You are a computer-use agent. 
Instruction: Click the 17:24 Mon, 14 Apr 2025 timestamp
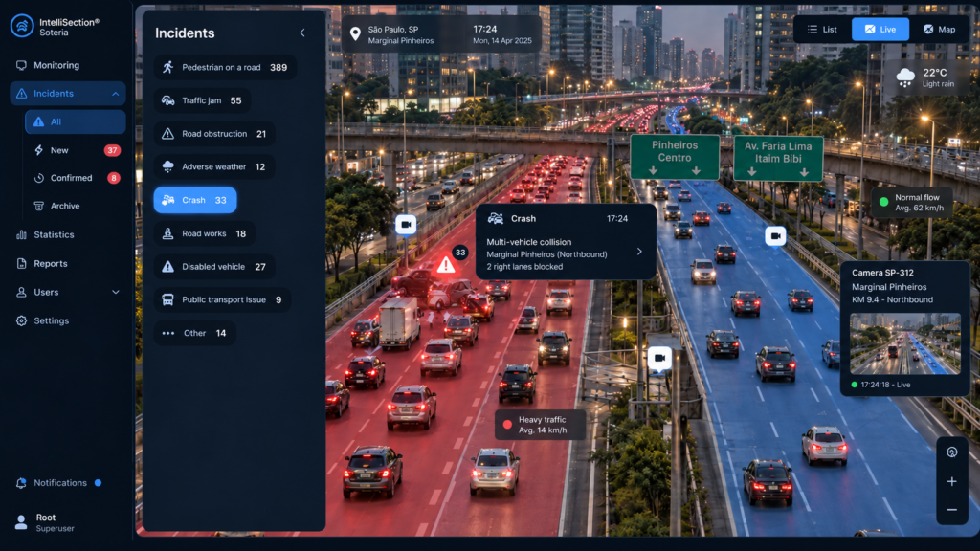point(501,34)
